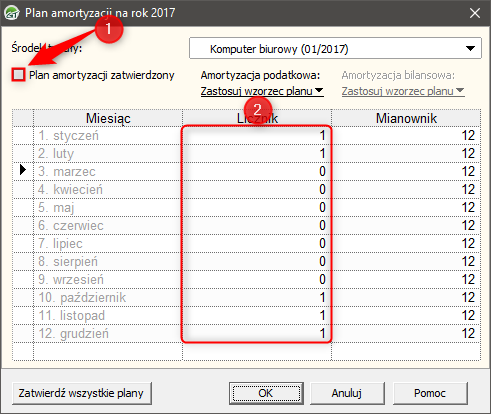Select the '6. czerwiec' month cell
The image size is (491, 414).
108,225
